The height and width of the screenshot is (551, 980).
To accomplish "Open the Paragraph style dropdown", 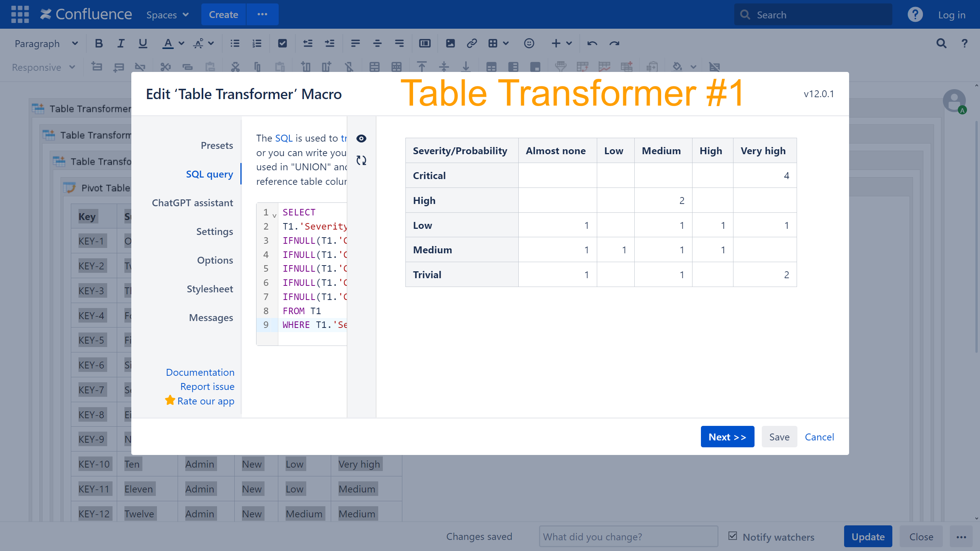I will (46, 44).
